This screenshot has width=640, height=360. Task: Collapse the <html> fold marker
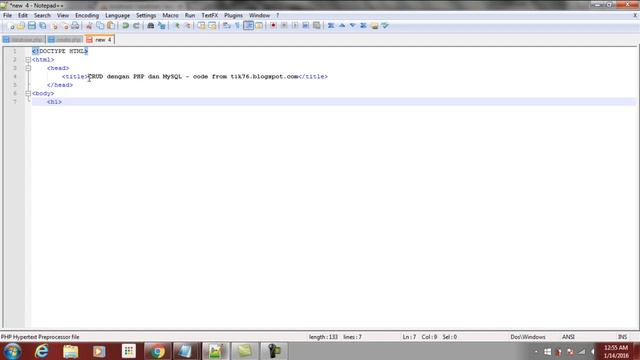[28, 60]
